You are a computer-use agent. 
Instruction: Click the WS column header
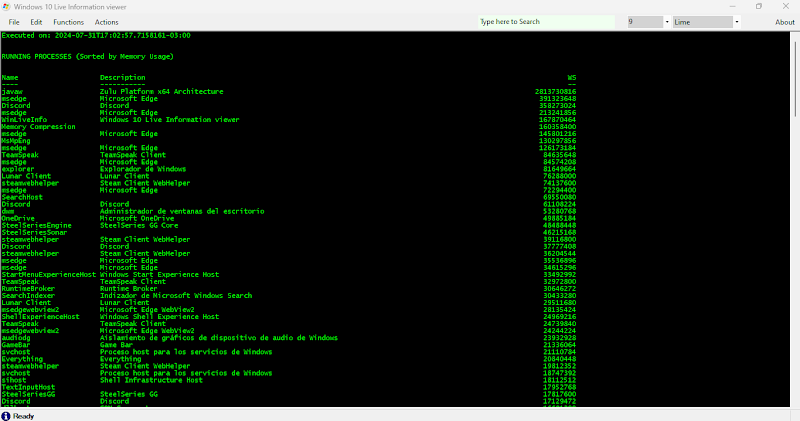click(571, 78)
